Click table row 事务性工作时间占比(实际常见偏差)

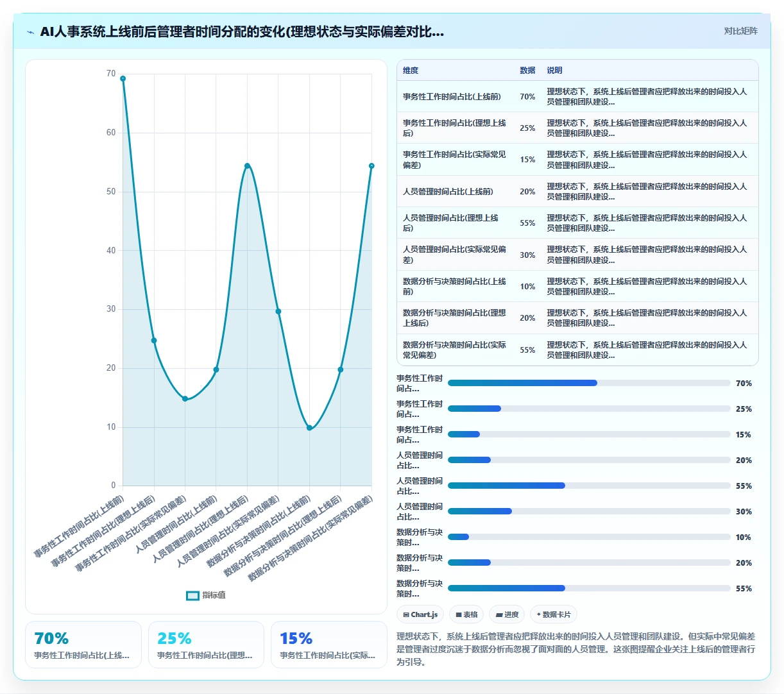coord(577,160)
